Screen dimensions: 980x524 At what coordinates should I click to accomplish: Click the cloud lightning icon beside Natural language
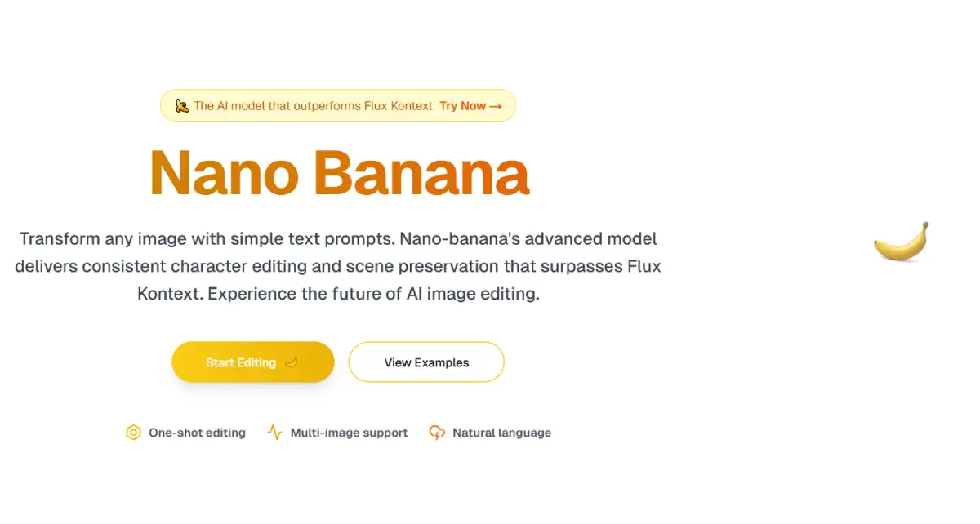click(437, 433)
